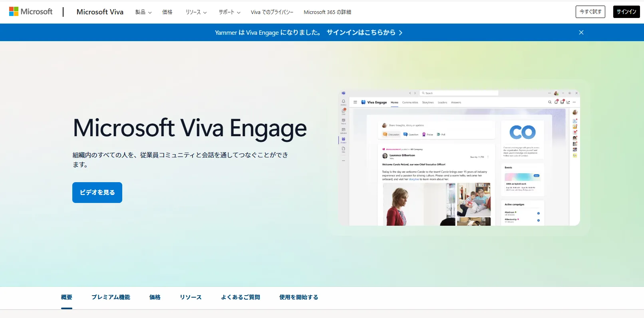
Task: Switch to the プレミアム機能 tab
Action: coord(111,297)
